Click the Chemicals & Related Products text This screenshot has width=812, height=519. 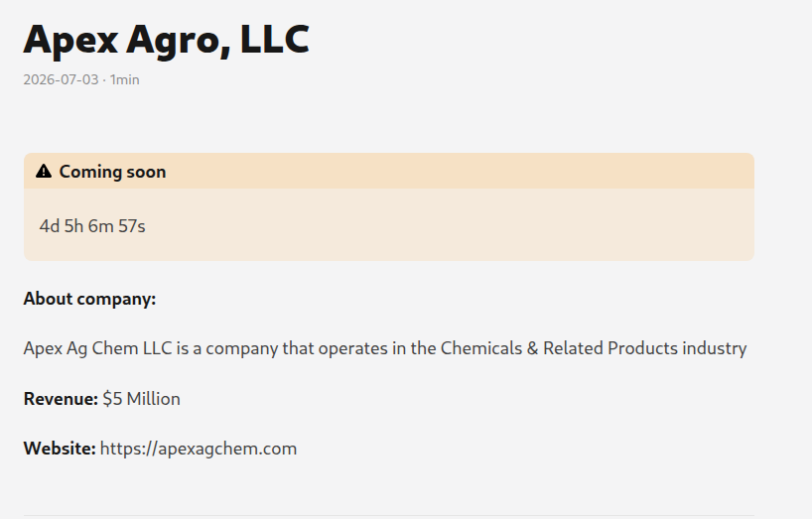tap(559, 348)
